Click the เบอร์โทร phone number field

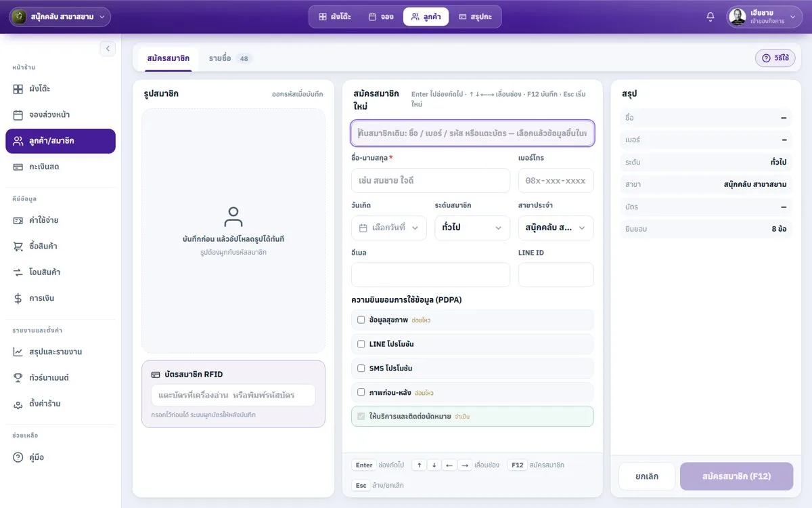pyautogui.click(x=556, y=181)
